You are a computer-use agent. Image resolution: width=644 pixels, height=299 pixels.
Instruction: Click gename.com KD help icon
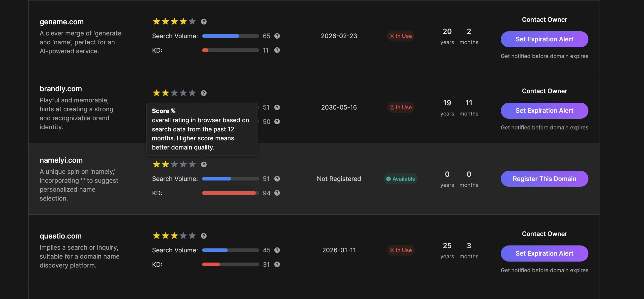click(x=277, y=50)
